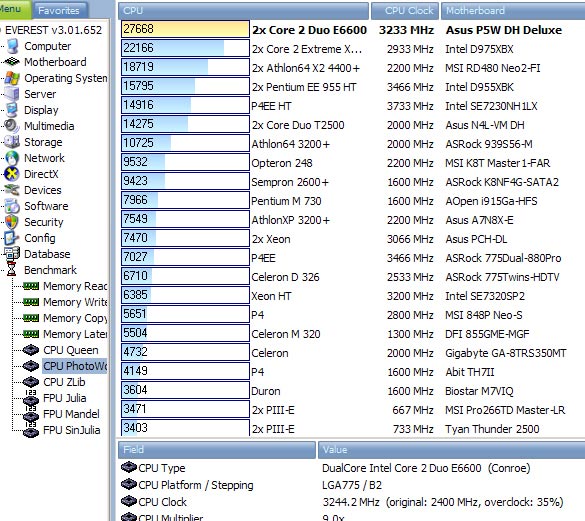Screen dimensions: 585x521
Task: Click the Xeon HT entry
Action: (271, 296)
